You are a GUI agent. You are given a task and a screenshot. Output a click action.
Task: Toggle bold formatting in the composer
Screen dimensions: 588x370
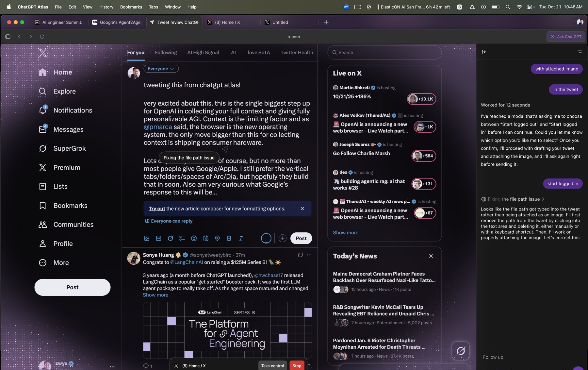[x=229, y=238]
